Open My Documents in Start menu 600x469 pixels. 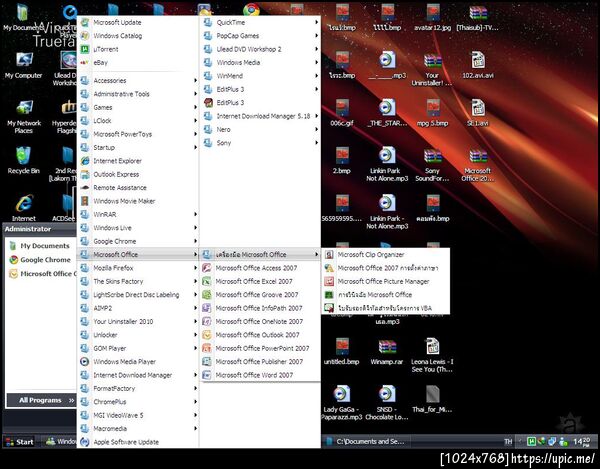40,246
